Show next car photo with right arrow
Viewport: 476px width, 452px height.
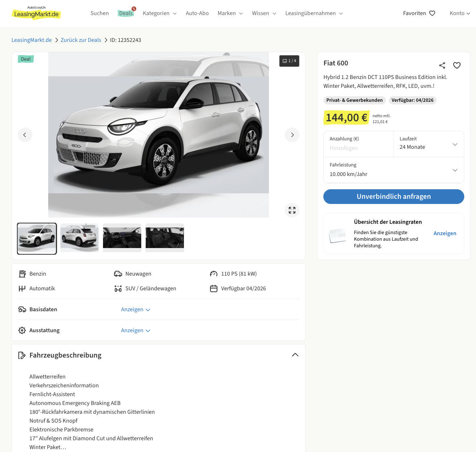point(292,135)
